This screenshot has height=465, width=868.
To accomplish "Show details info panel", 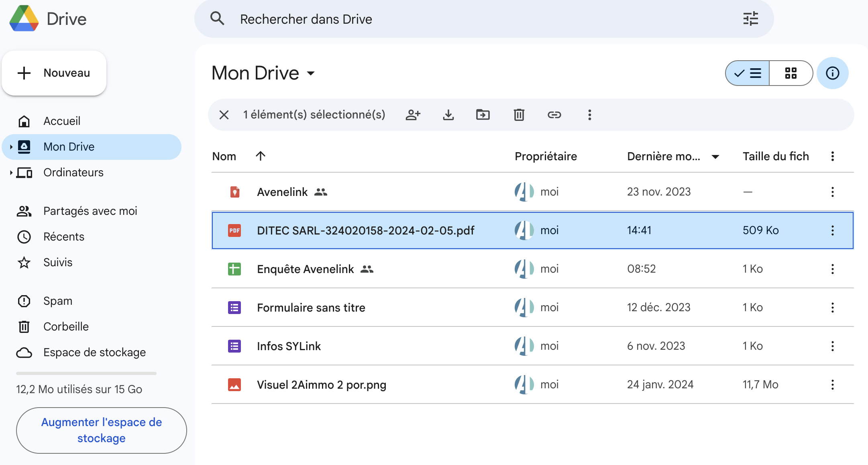I will click(832, 73).
